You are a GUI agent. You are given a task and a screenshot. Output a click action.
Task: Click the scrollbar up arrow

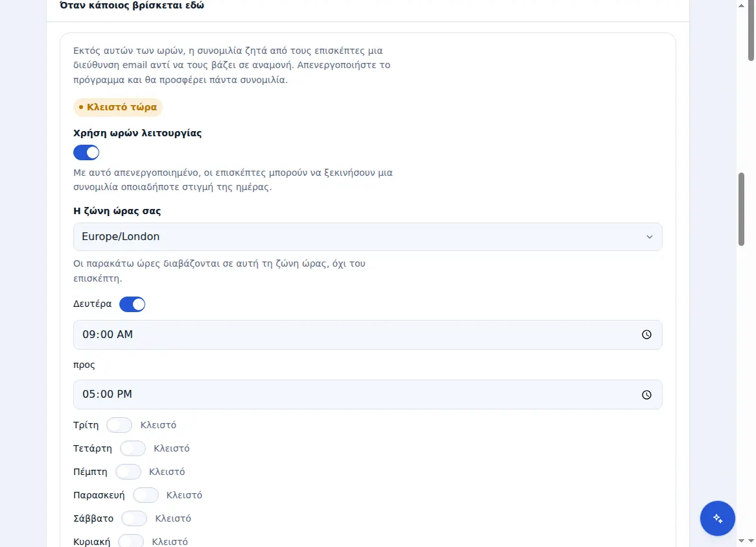pos(741,5)
